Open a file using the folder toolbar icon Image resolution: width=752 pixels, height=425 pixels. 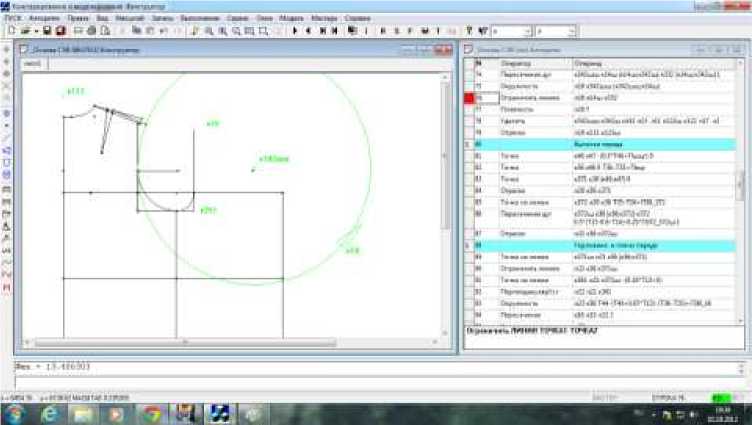tap(25, 31)
